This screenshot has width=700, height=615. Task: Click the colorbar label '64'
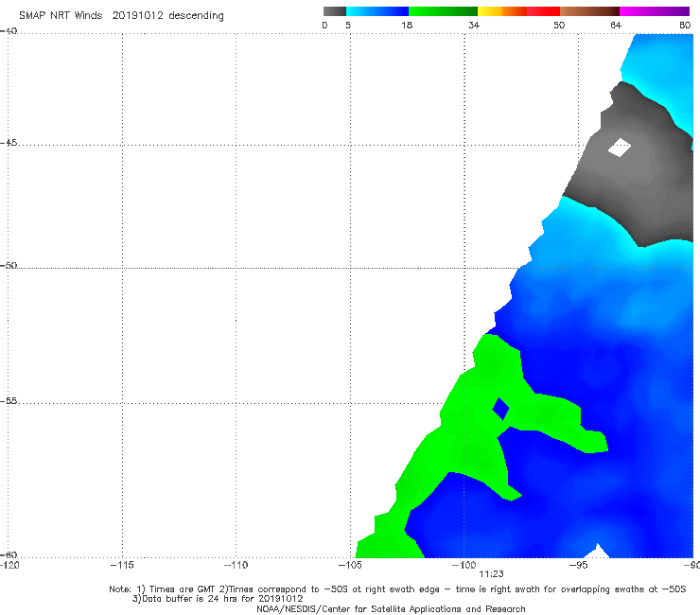(616, 25)
